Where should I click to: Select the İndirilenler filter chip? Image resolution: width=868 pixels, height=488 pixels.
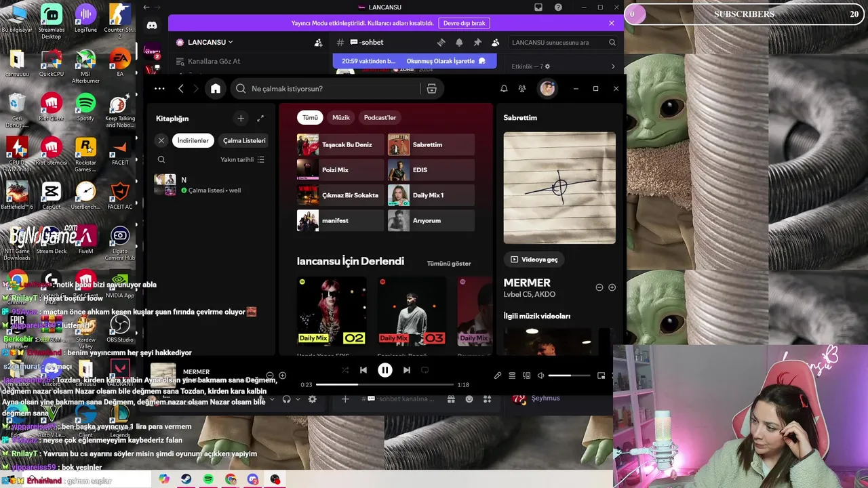(193, 140)
